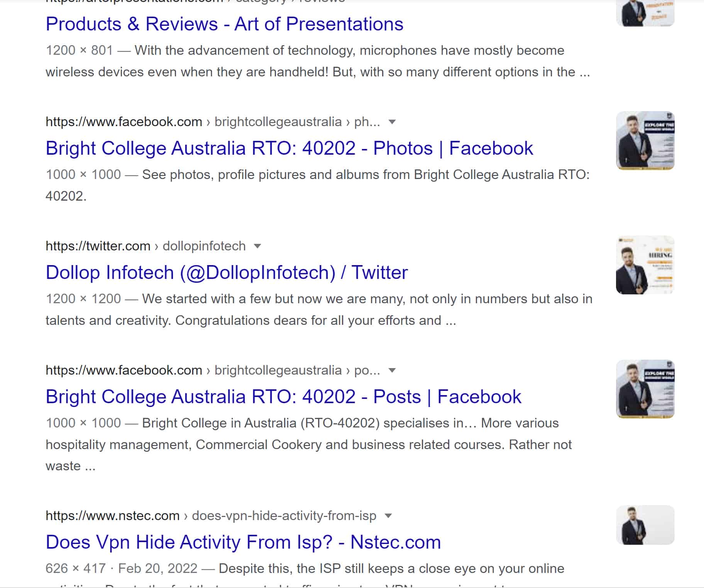
Task: Click the facebook.com brightcollegeaustralia posts URL
Action: pos(212,370)
